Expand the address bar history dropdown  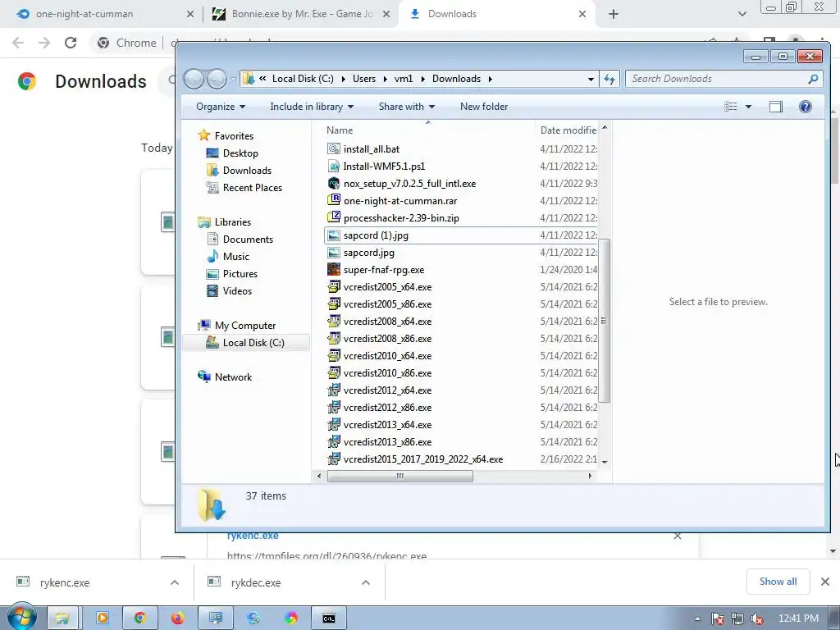pos(591,80)
